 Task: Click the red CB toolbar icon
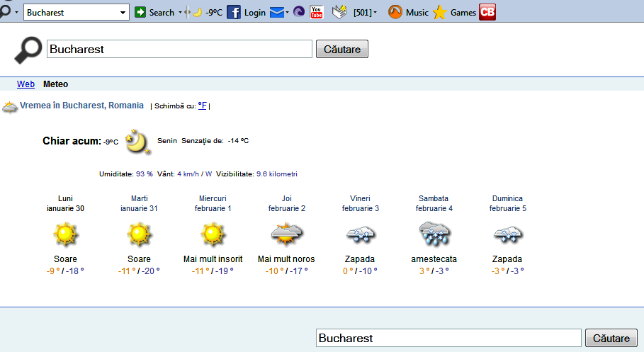click(487, 12)
